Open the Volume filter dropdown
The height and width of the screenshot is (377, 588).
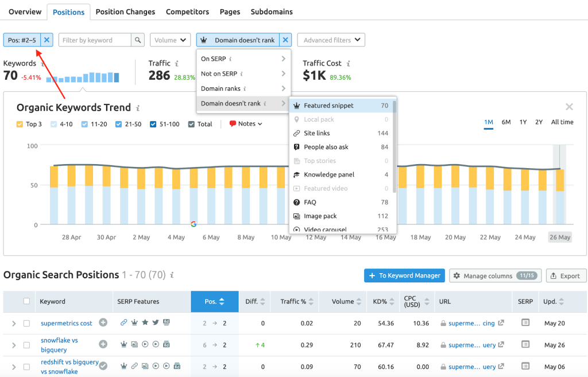click(x=170, y=40)
